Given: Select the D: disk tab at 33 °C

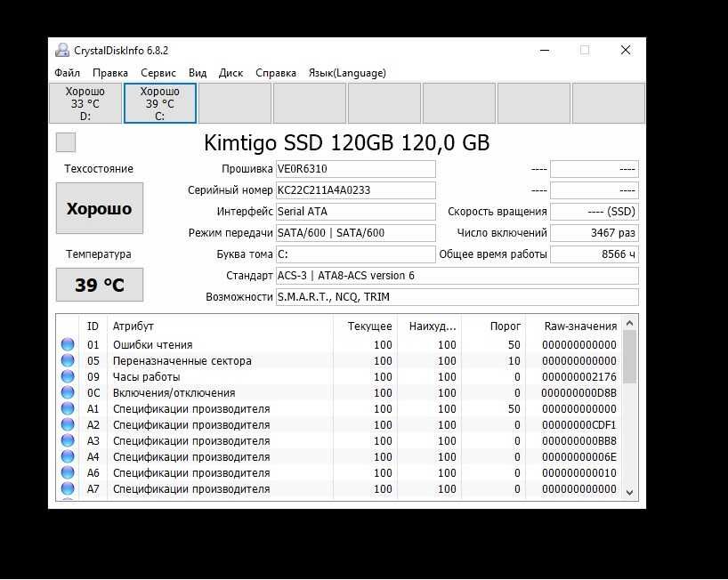Looking at the screenshot, I should (85, 103).
